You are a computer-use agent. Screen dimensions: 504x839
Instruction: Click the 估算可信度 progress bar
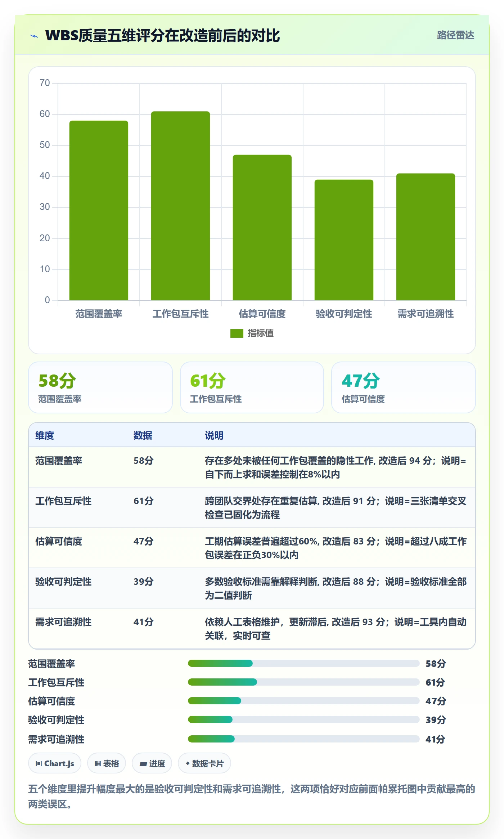pos(304,701)
